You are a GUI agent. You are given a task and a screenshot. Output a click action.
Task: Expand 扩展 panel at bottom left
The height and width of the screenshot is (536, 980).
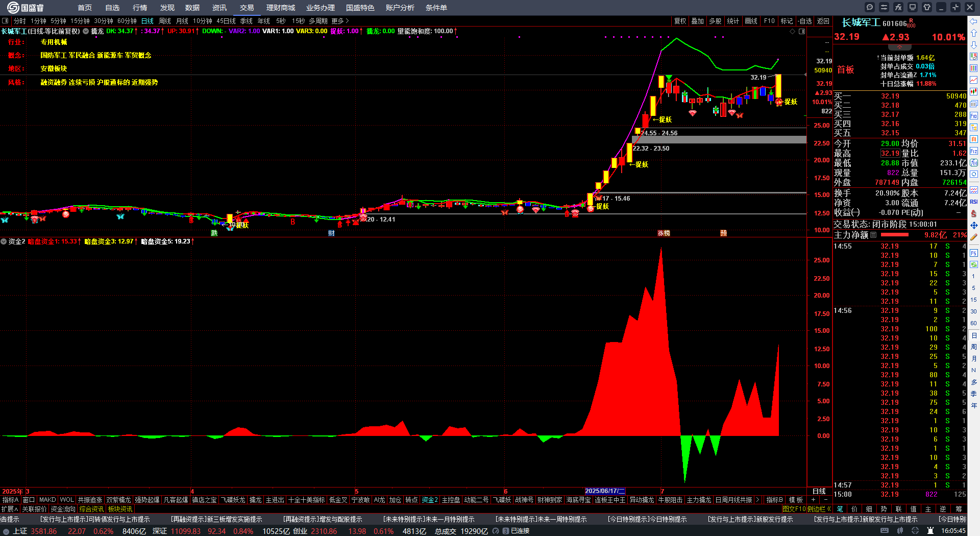tap(10, 509)
